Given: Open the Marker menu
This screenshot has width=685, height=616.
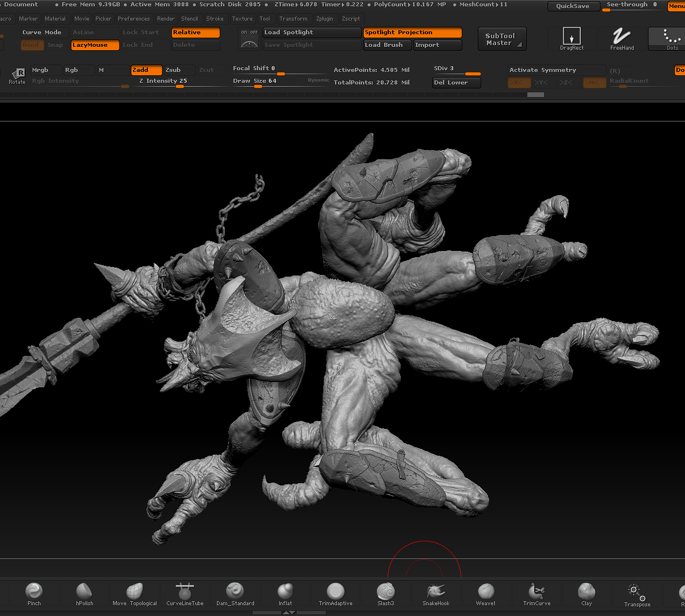Looking at the screenshot, I should [28, 19].
